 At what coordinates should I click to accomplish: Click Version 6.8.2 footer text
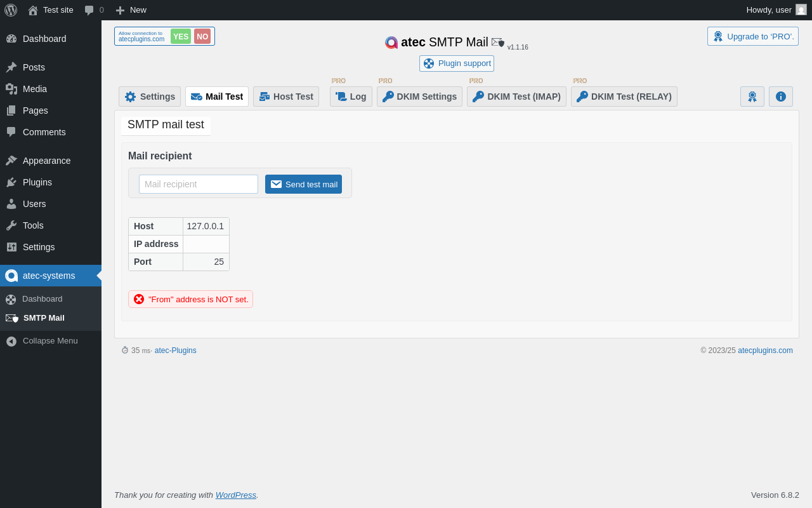coord(775,495)
